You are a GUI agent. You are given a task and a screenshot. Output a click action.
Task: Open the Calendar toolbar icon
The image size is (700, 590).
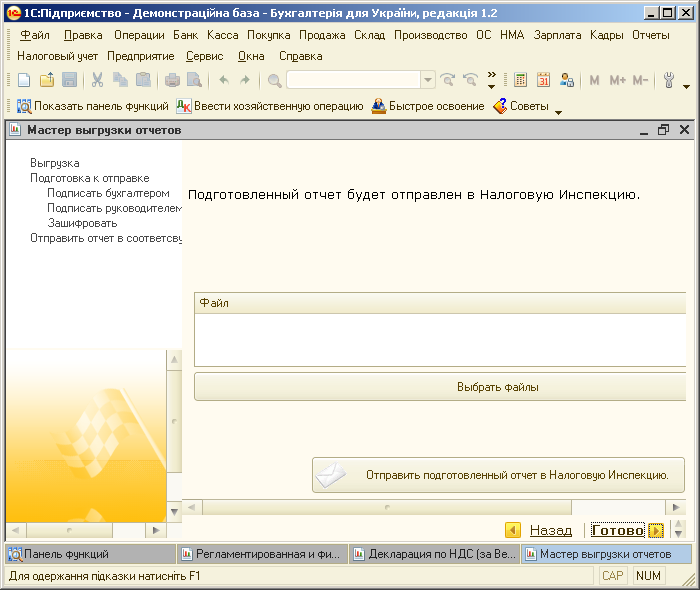[543, 80]
